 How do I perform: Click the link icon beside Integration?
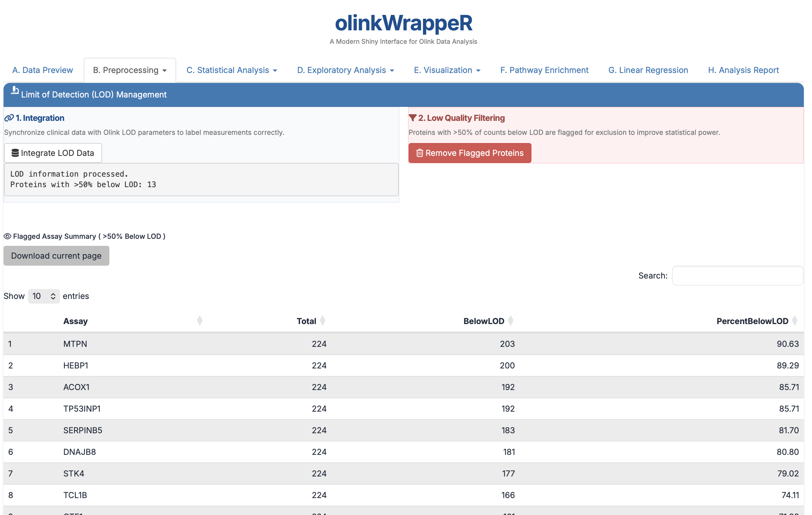coord(9,118)
